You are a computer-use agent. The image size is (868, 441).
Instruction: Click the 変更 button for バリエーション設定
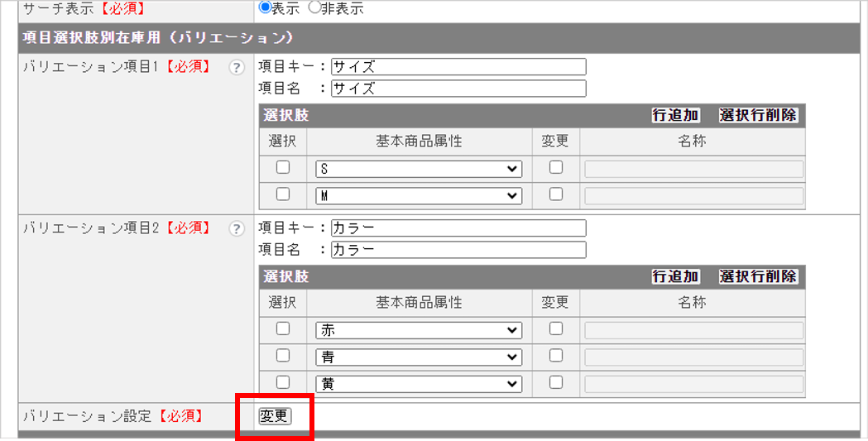(275, 416)
